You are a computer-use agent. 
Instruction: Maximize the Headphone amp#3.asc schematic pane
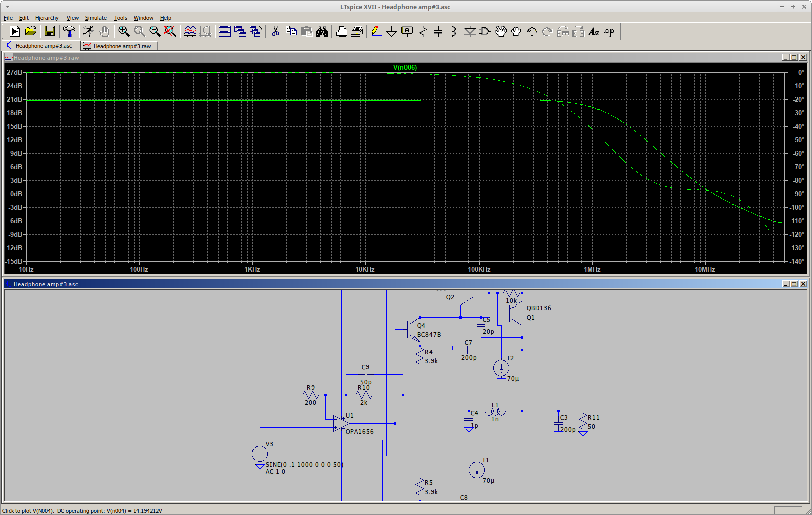(x=794, y=284)
